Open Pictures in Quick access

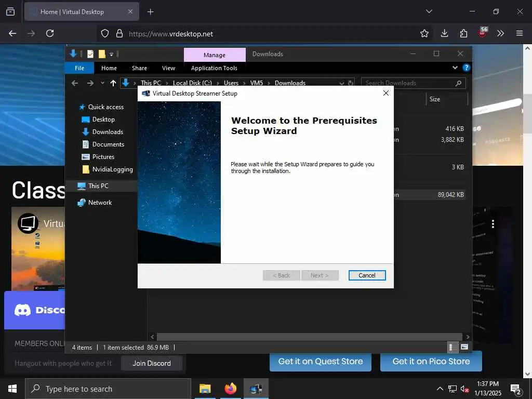point(103,157)
